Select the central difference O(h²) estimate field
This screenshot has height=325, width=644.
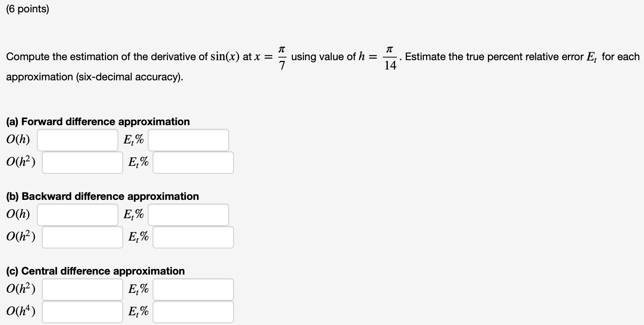(x=82, y=290)
